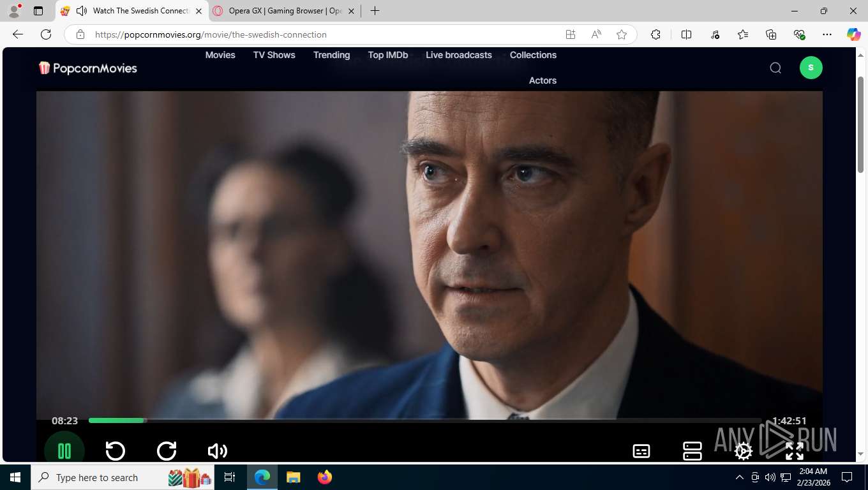Toggle subtitles with the captions icon

point(641,451)
